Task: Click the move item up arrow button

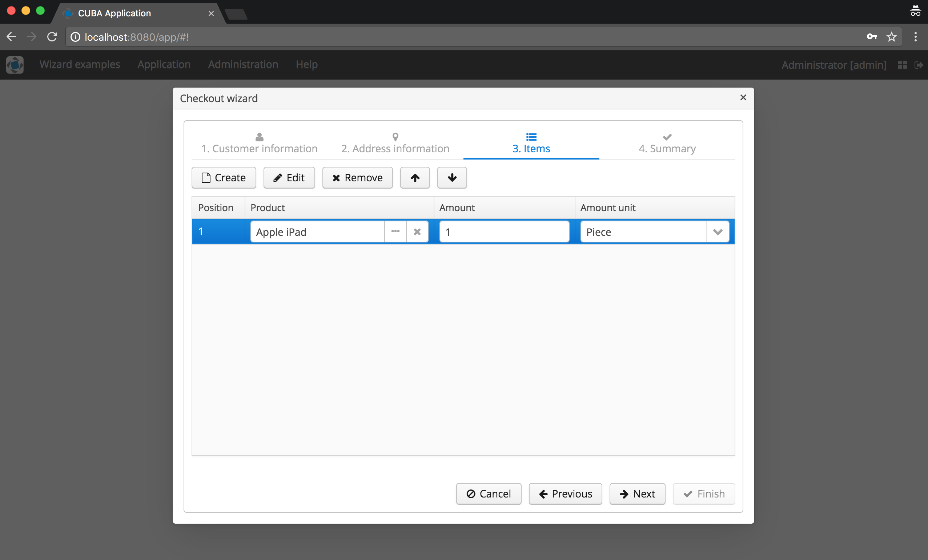Action: pos(415,178)
